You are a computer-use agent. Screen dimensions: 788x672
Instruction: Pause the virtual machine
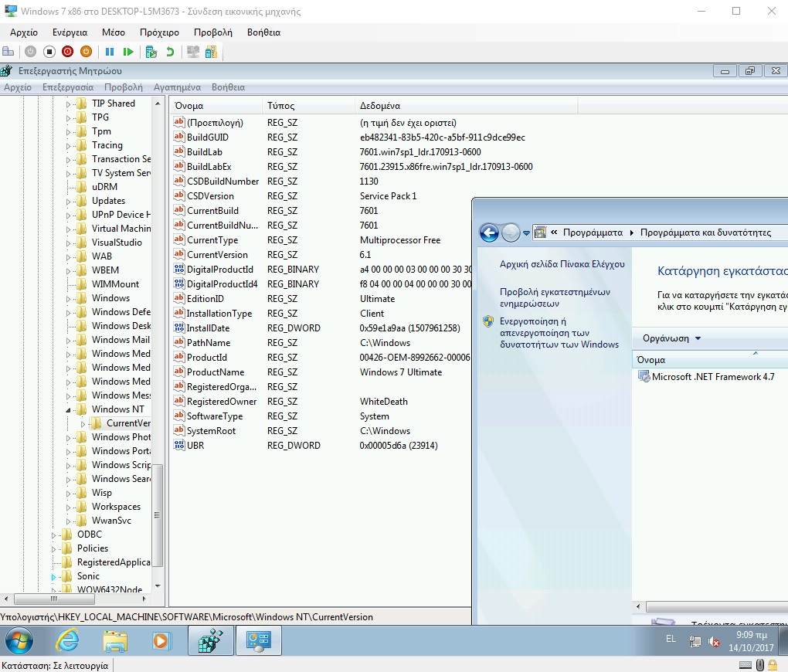tap(110, 51)
